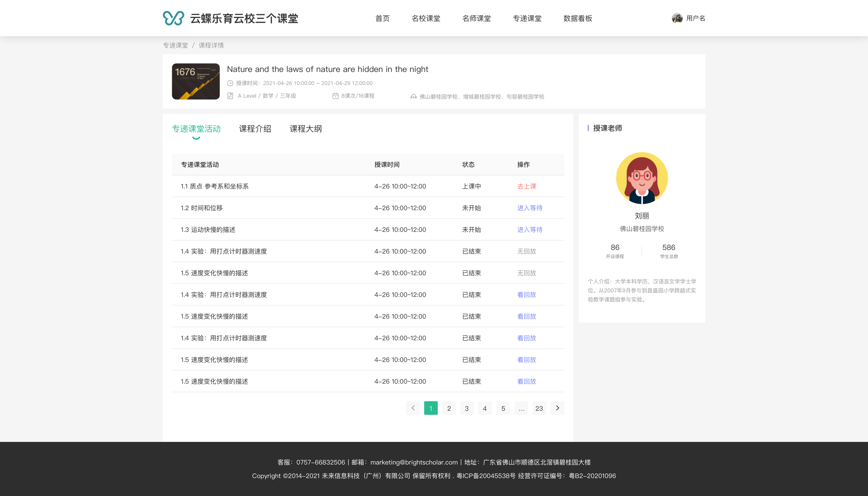Image resolution: width=868 pixels, height=496 pixels.
Task: Open 数据看板 in top navigation
Action: (578, 18)
